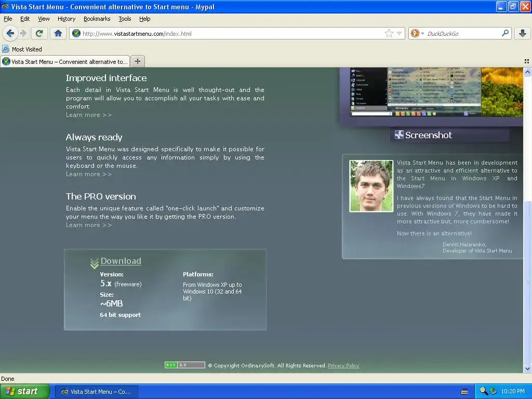Bookmark this page with the star icon
Viewport: 532px width, 399px height.
tap(389, 33)
